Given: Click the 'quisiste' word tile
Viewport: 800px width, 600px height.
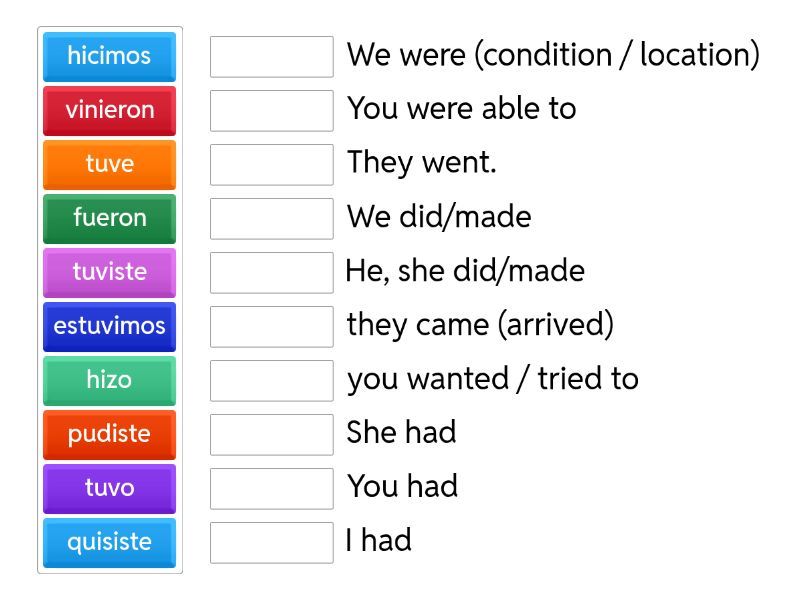Looking at the screenshot, I should [x=109, y=542].
